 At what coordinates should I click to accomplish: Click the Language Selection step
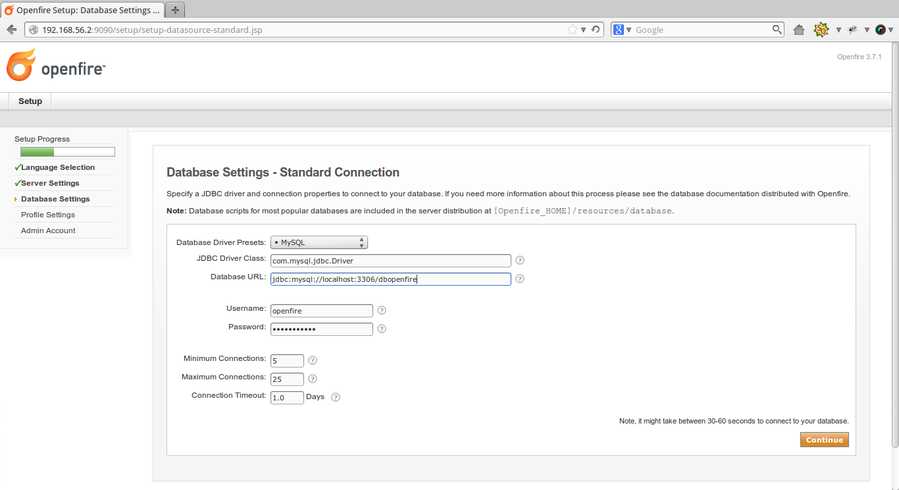[57, 167]
